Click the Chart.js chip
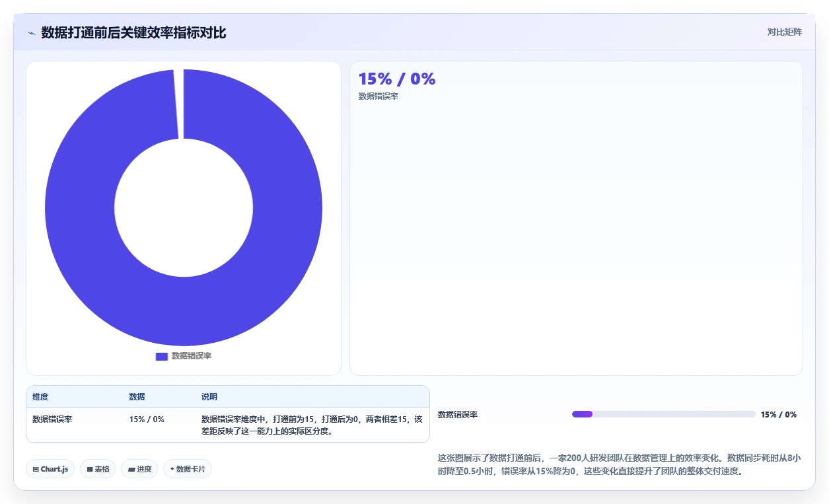829x504 pixels. point(50,469)
